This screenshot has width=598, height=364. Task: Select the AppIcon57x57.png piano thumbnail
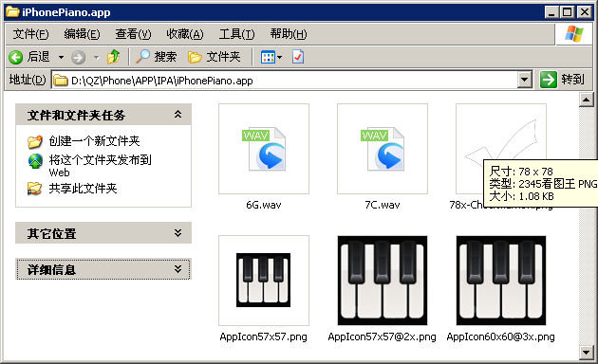(x=264, y=281)
